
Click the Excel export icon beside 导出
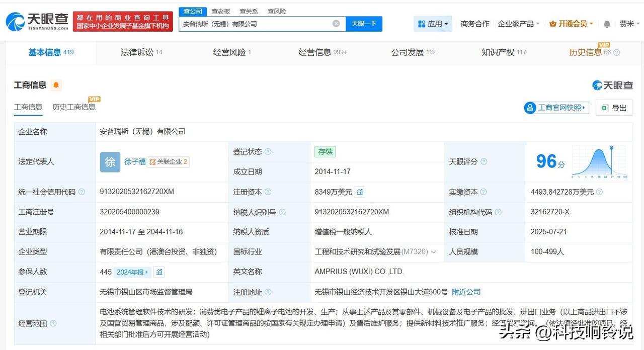[x=605, y=108]
